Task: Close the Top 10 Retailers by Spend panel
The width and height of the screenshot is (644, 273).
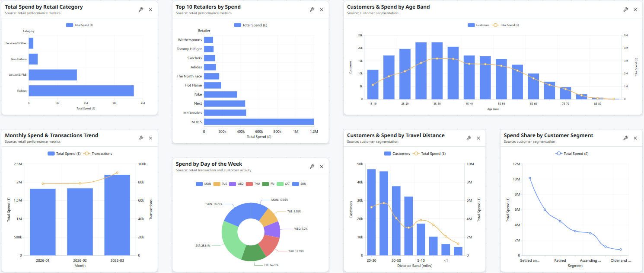Action: tap(322, 10)
